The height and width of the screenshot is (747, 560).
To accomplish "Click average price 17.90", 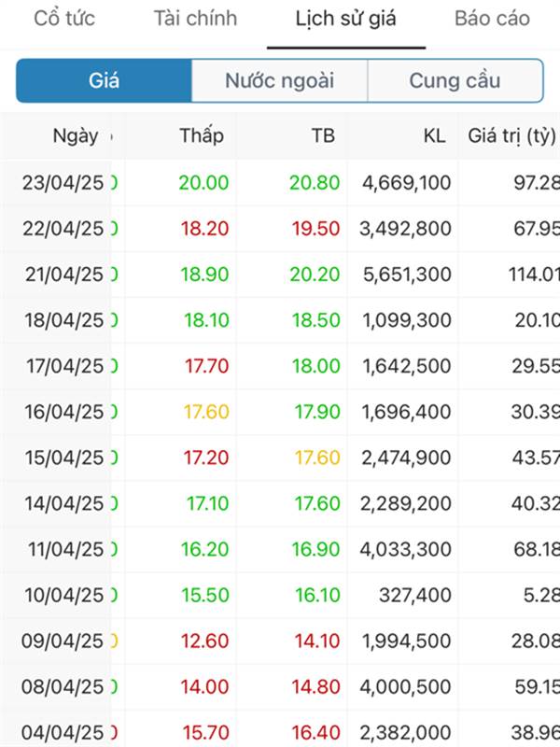I will [x=317, y=412].
